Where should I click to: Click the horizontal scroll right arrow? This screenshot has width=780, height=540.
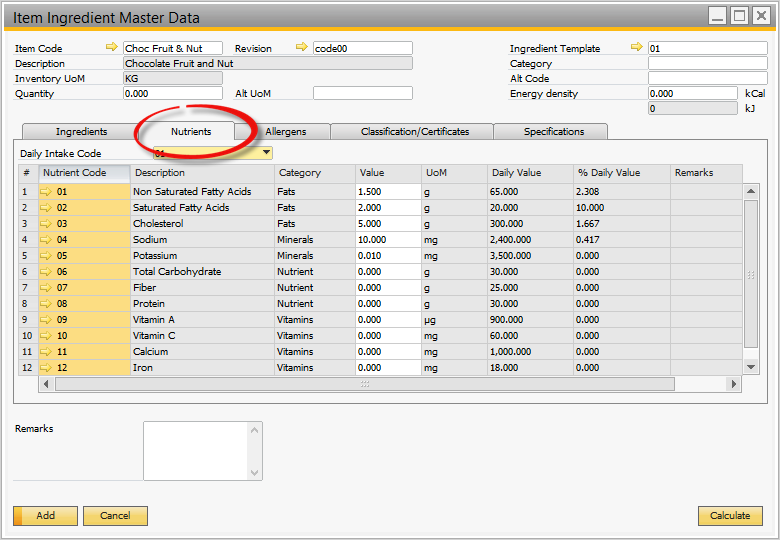pos(733,384)
